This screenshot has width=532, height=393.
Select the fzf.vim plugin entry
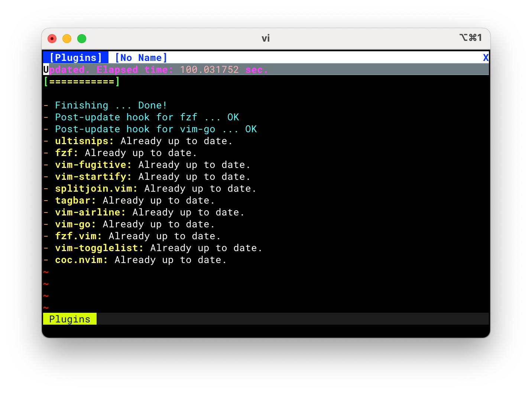click(132, 236)
